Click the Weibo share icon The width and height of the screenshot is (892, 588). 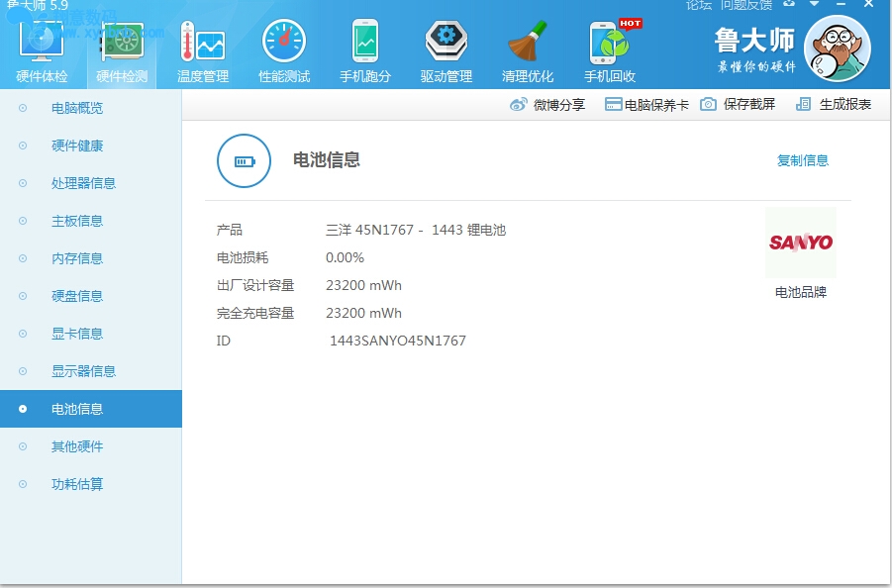click(x=518, y=104)
